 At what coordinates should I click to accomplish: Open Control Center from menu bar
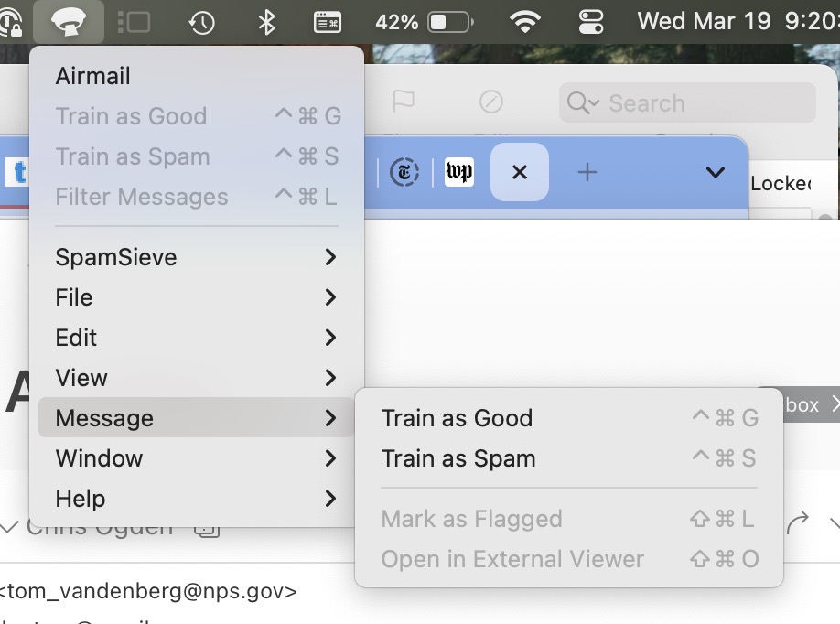[591, 23]
